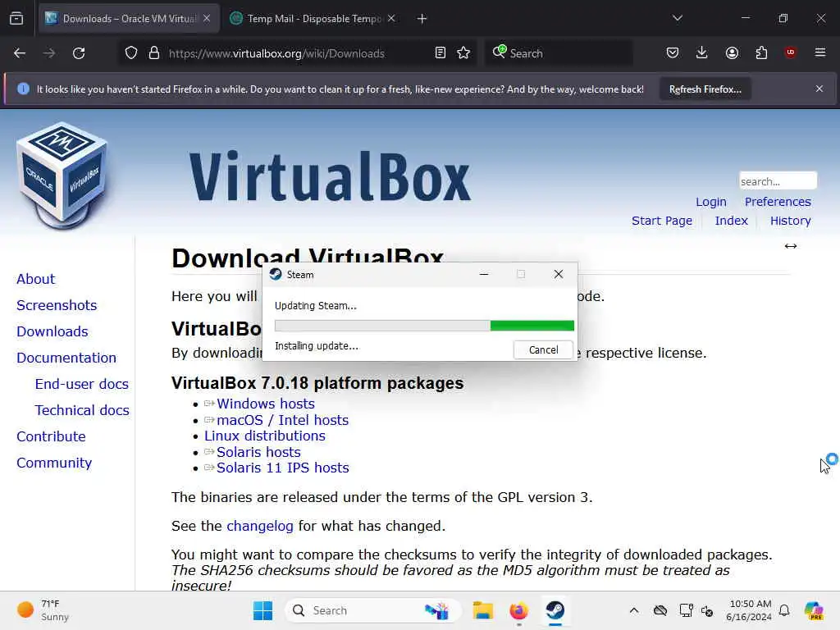This screenshot has height=630, width=840.
Task: Click the address bar URL field
Action: [x=297, y=53]
